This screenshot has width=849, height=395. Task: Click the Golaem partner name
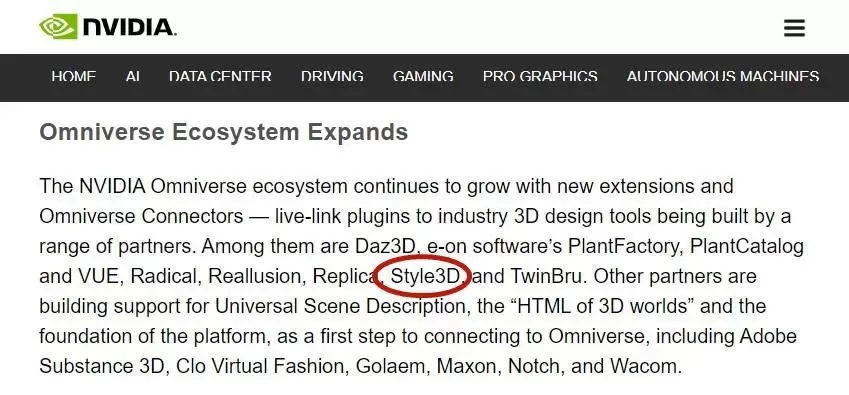pyautogui.click(x=390, y=366)
